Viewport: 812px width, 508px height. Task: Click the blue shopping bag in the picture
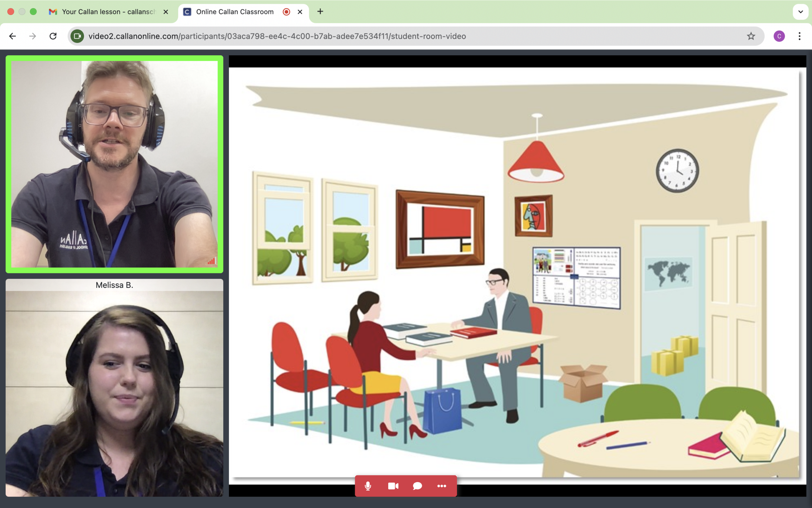[x=443, y=411]
